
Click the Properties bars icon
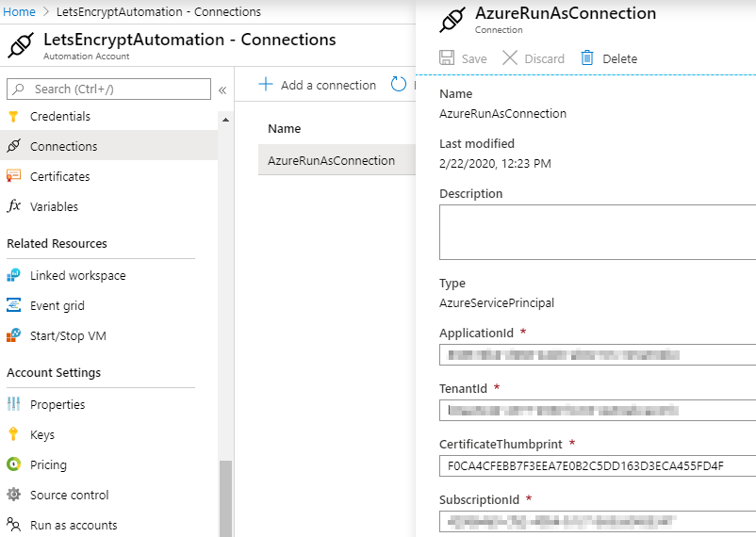click(13, 404)
